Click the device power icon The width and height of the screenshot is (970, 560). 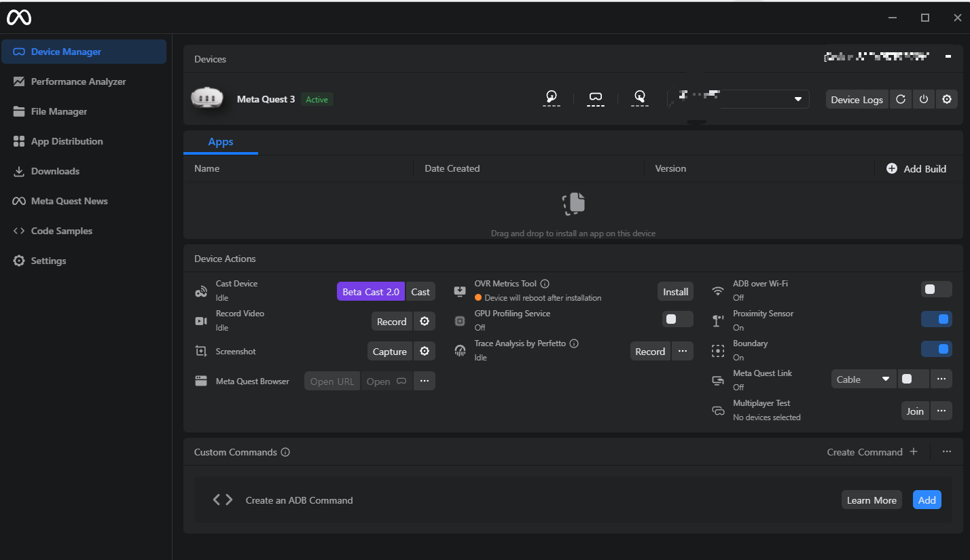pos(924,99)
